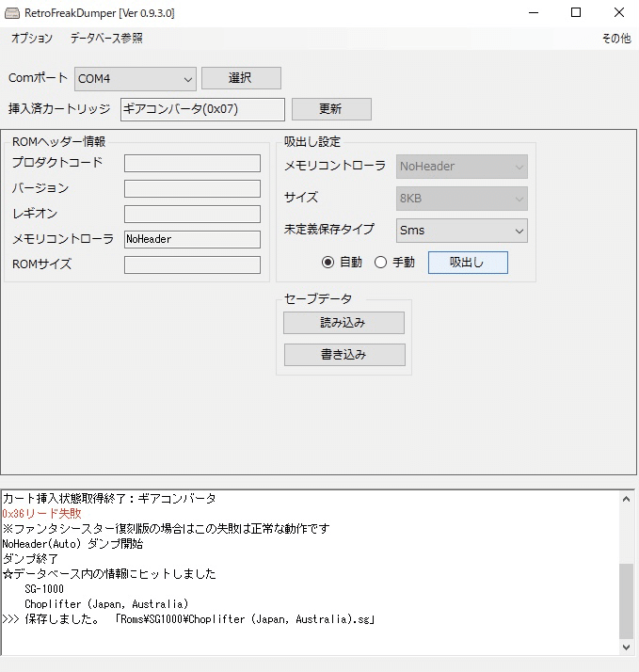This screenshot has width=639, height=672.
Task: Click the NoHeader(Auto) ダンプ開始 log line
Action: (72, 544)
